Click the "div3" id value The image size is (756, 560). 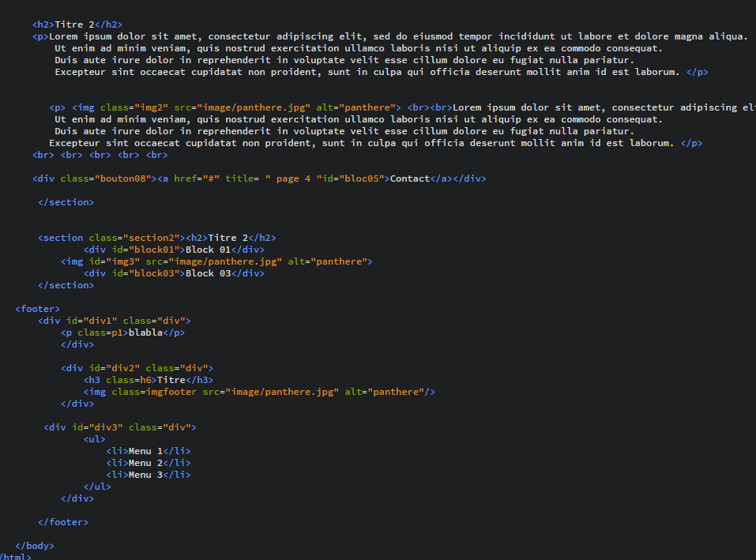(106, 427)
